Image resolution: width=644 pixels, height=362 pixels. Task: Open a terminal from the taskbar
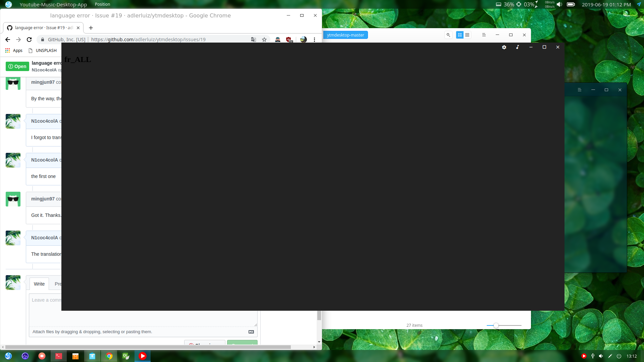coord(59,356)
